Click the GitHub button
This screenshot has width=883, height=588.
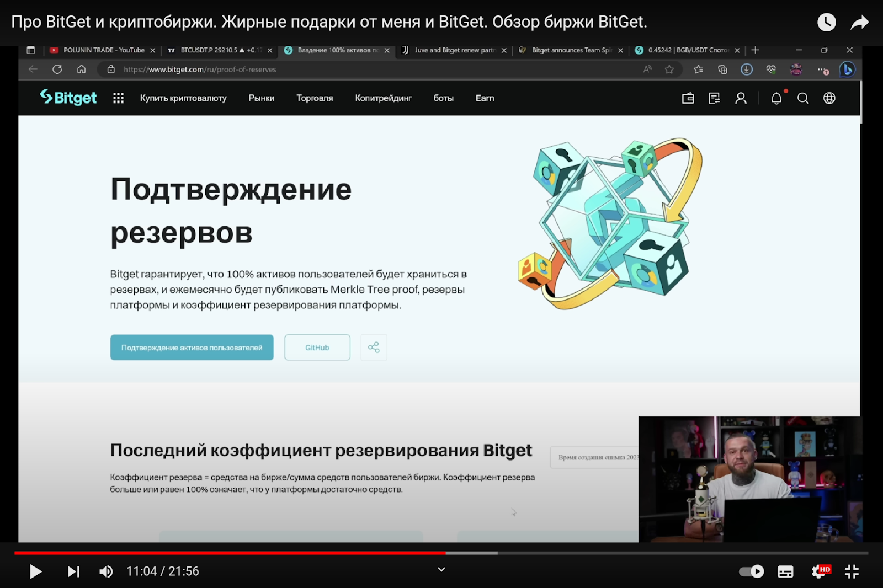tap(317, 348)
